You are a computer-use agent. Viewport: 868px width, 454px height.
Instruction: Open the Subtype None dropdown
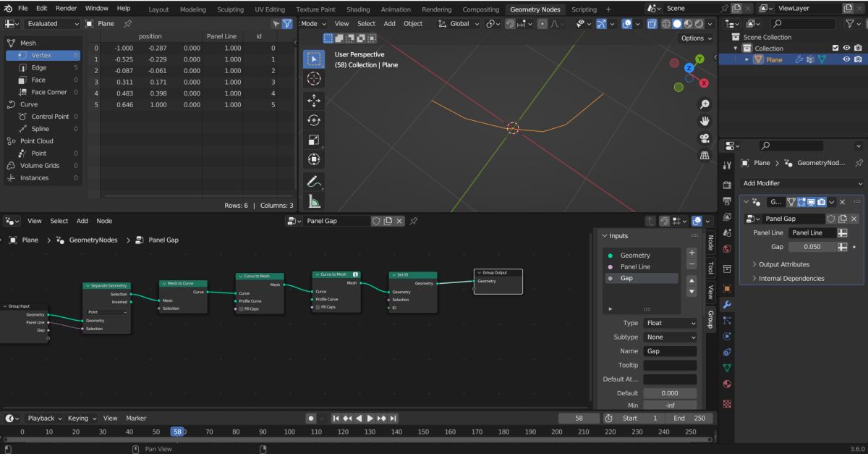pos(670,337)
